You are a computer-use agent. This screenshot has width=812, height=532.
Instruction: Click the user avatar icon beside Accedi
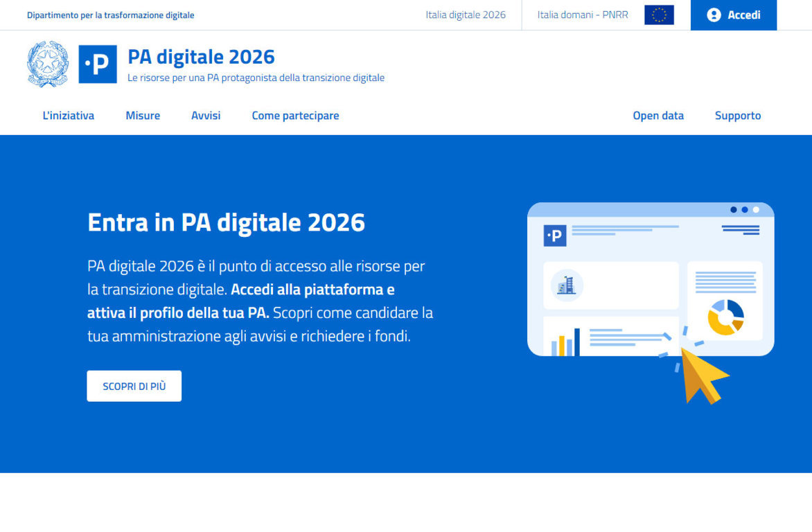pos(714,15)
